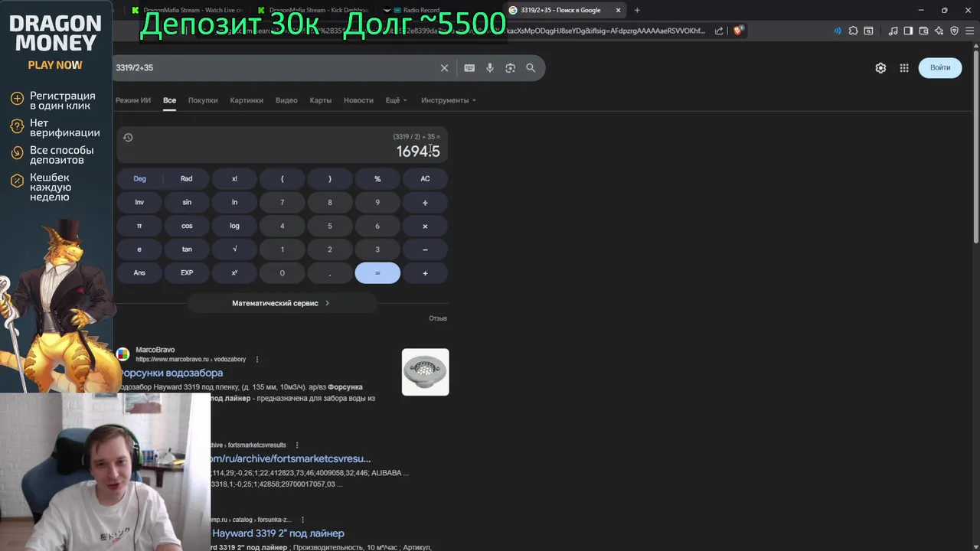
Task: Click the calculator factorial x! key
Action: (x=234, y=179)
